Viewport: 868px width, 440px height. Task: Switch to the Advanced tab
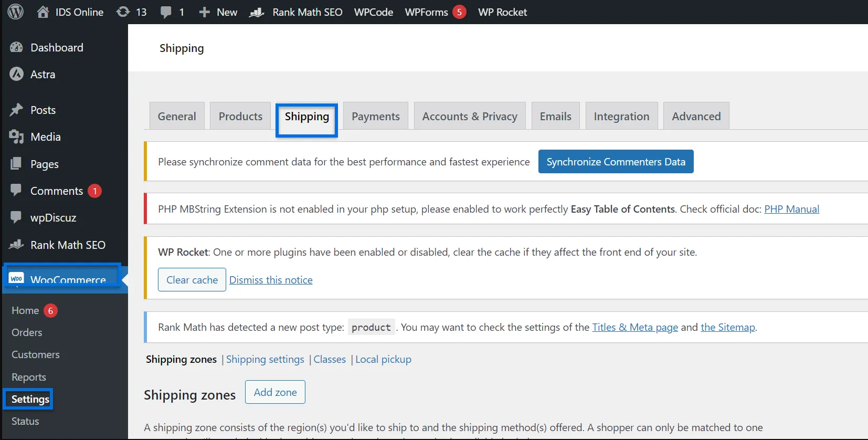pyautogui.click(x=696, y=116)
